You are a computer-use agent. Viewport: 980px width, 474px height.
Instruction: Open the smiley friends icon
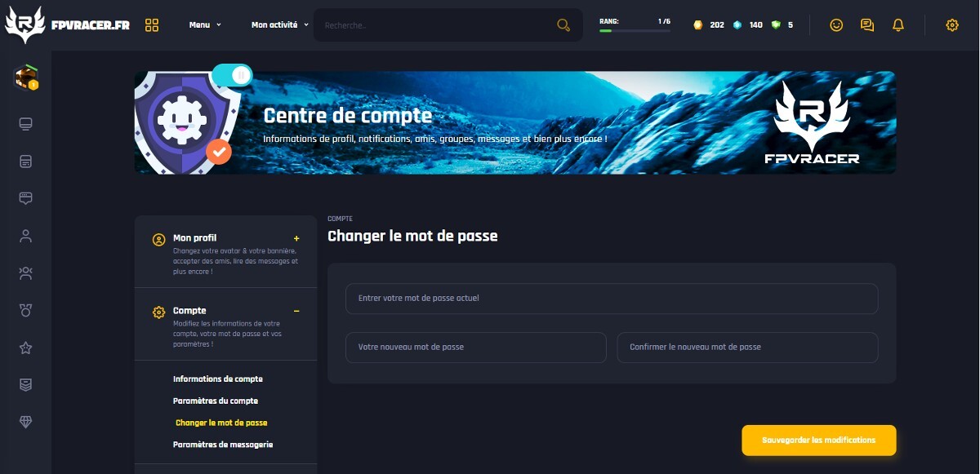pyautogui.click(x=836, y=25)
